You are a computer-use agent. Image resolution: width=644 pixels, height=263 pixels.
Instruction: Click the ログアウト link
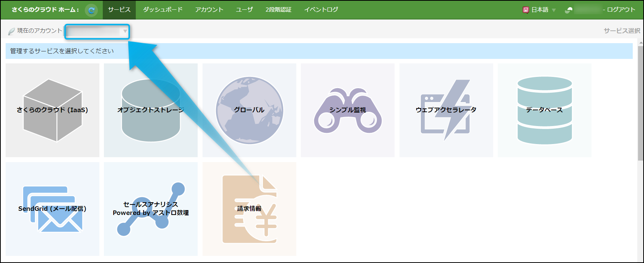621,10
